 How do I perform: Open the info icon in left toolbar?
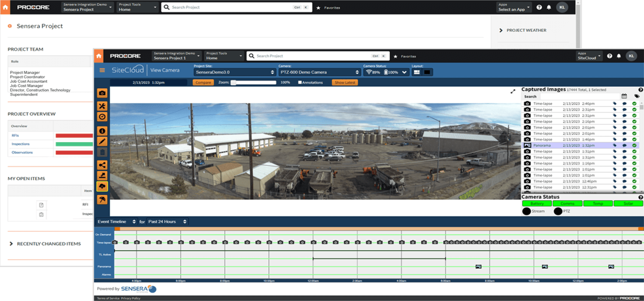[102, 130]
